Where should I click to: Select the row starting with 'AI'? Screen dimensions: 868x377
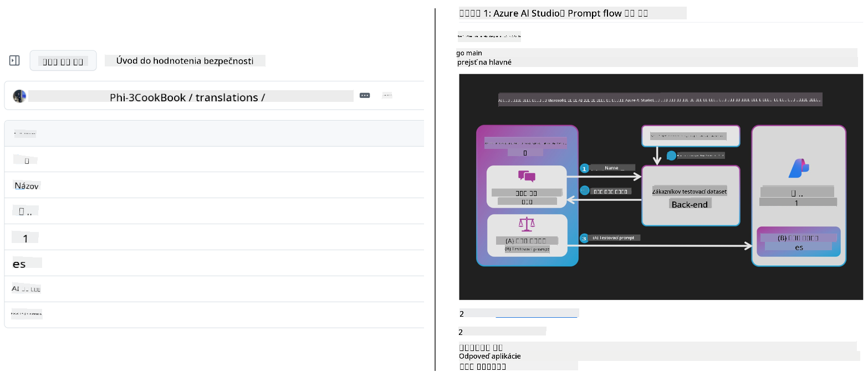coord(214,289)
